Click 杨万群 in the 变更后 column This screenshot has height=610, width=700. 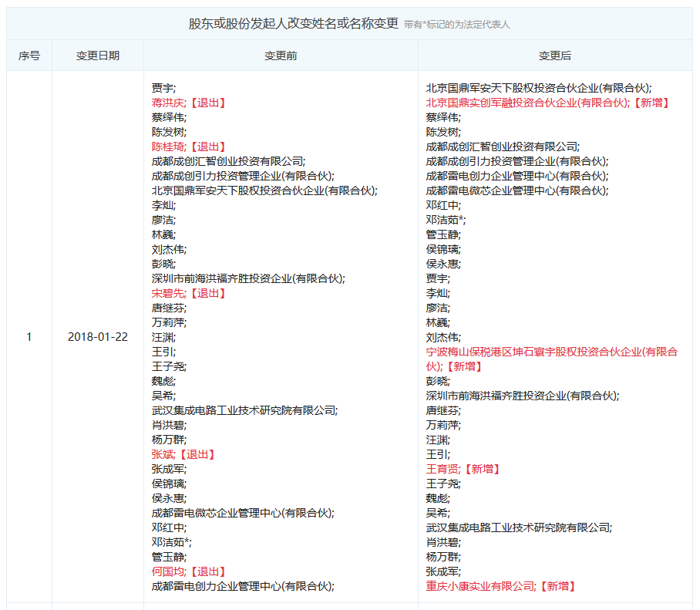[x=443, y=557]
